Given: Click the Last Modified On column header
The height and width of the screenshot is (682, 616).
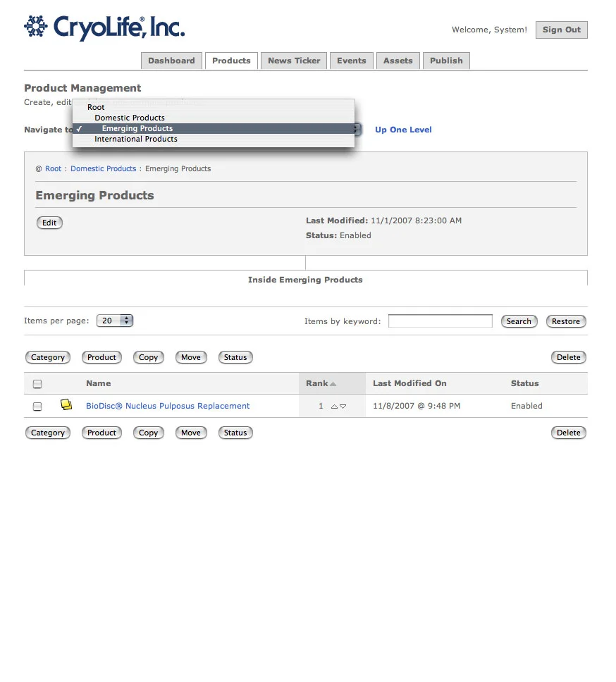Looking at the screenshot, I should (x=409, y=383).
